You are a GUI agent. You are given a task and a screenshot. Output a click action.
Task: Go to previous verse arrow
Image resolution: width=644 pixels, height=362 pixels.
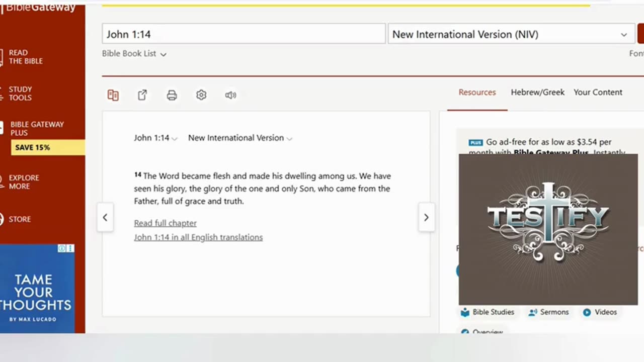pos(105,217)
